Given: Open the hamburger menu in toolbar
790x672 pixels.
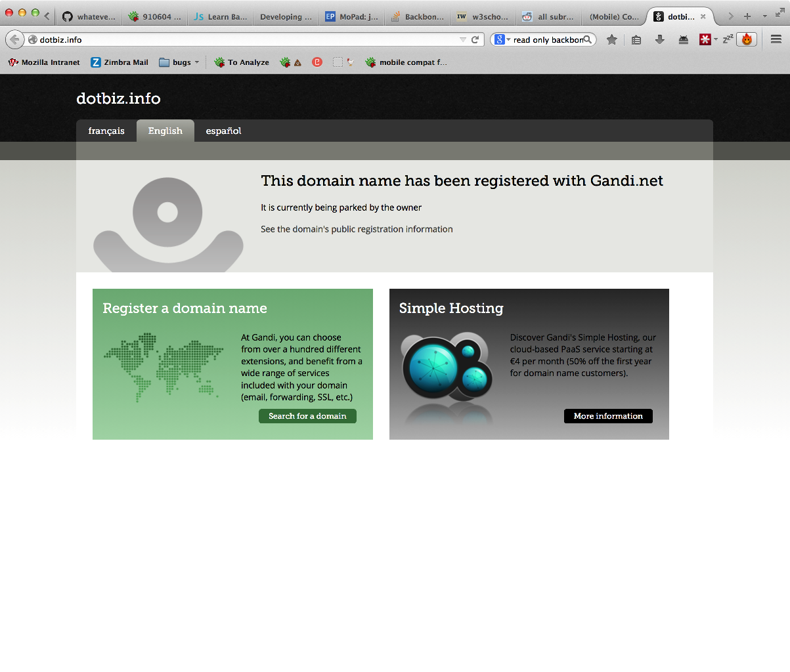Looking at the screenshot, I should point(776,40).
